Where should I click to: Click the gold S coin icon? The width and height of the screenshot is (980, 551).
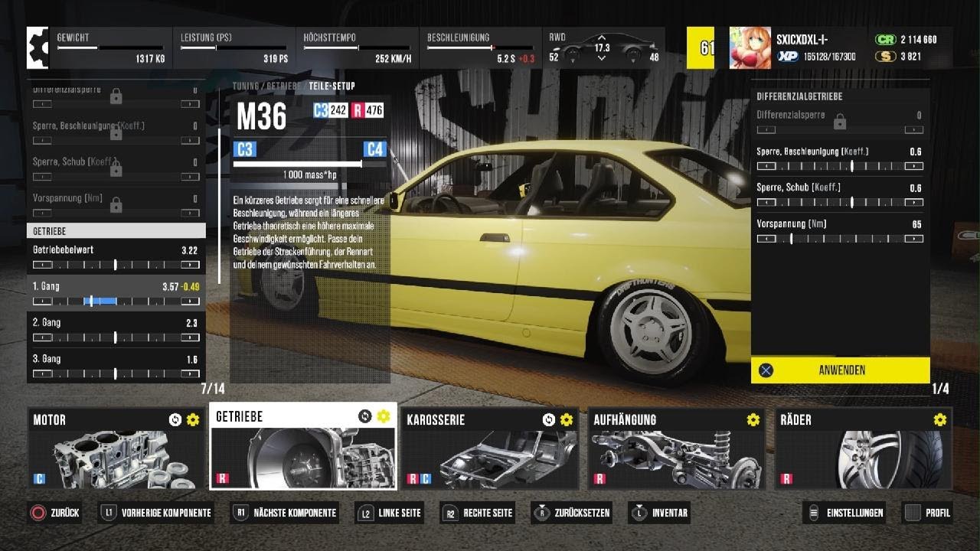click(885, 57)
